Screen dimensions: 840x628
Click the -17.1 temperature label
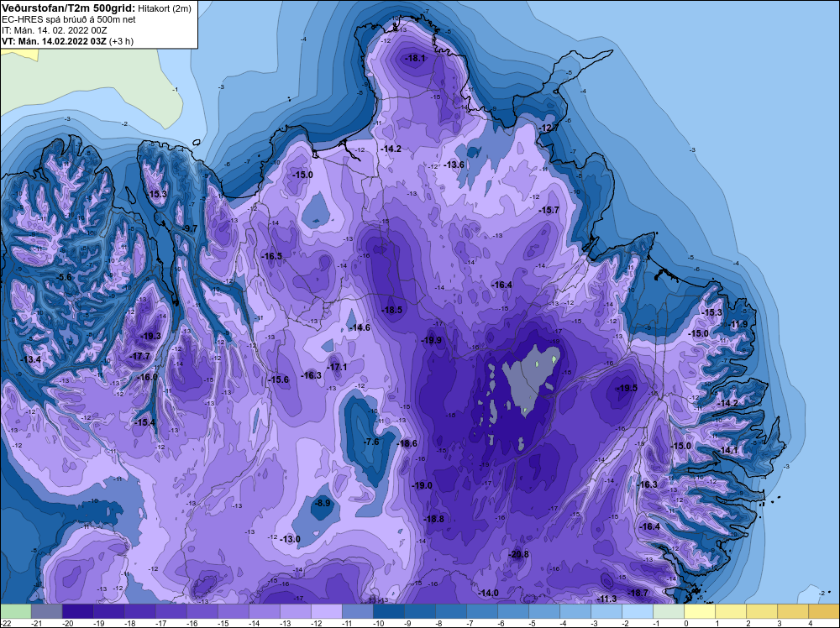click(x=337, y=367)
